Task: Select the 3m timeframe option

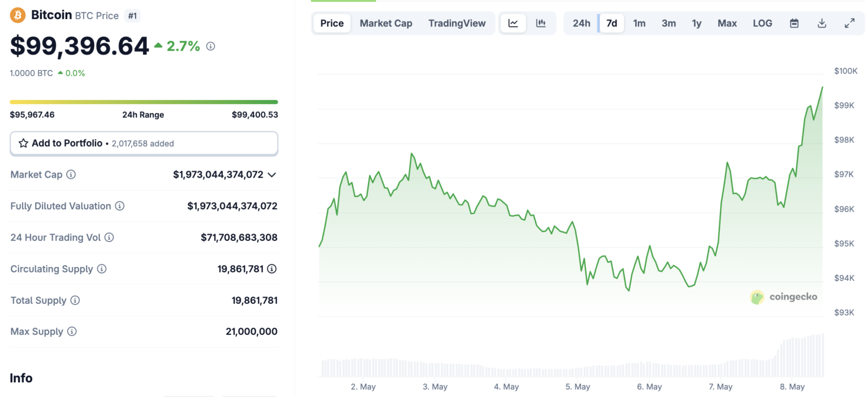Action: [669, 23]
